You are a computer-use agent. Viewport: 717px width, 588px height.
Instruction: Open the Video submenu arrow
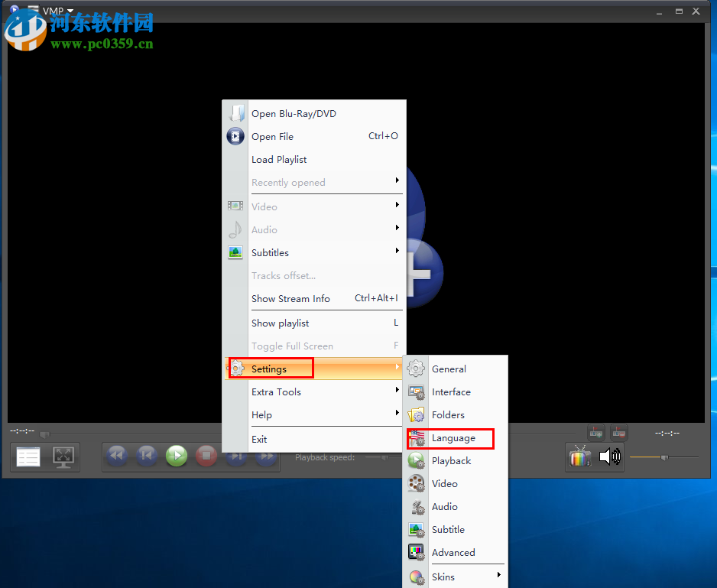click(x=397, y=206)
